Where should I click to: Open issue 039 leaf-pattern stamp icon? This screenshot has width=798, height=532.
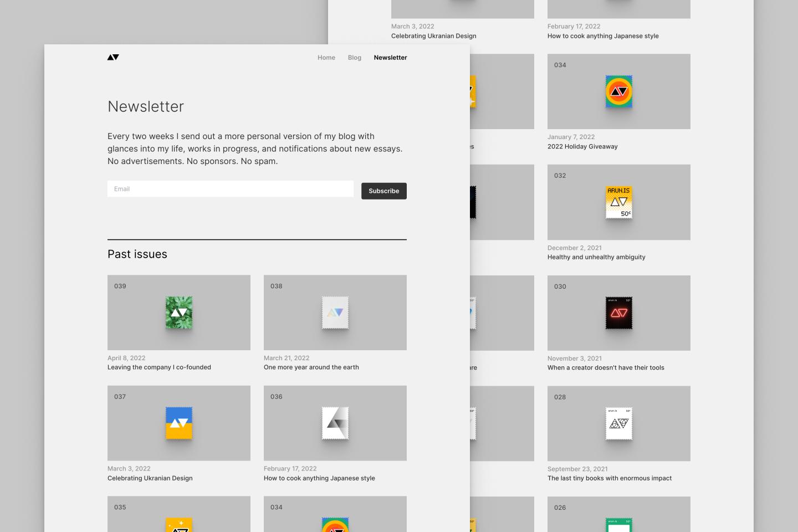[179, 313]
